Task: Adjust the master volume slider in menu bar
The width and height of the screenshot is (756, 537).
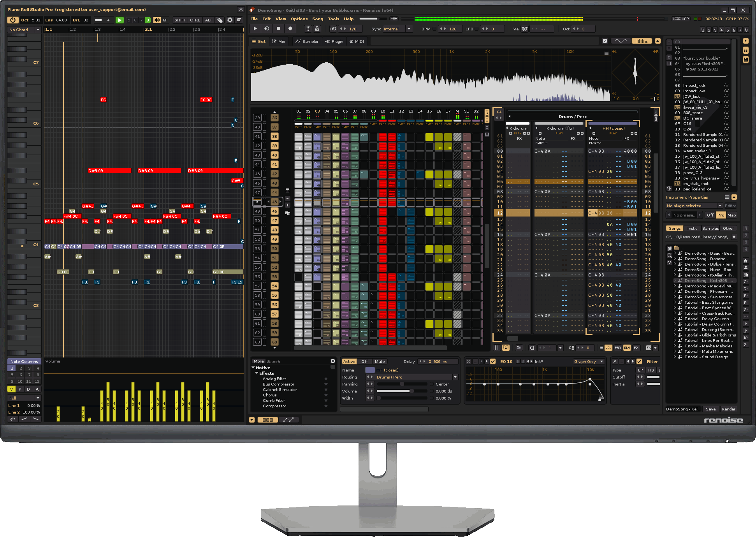Action: coord(373,19)
